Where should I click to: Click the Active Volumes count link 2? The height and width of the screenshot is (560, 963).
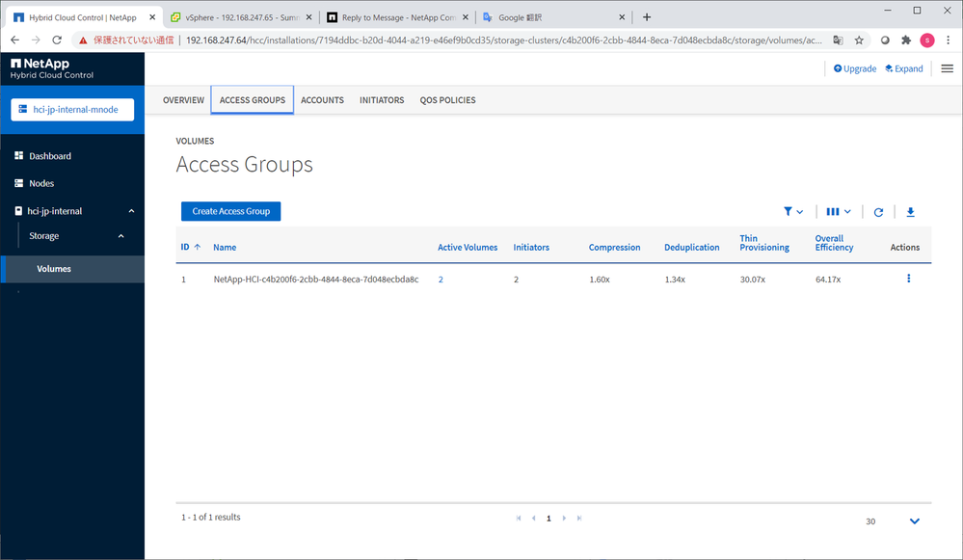click(x=441, y=280)
